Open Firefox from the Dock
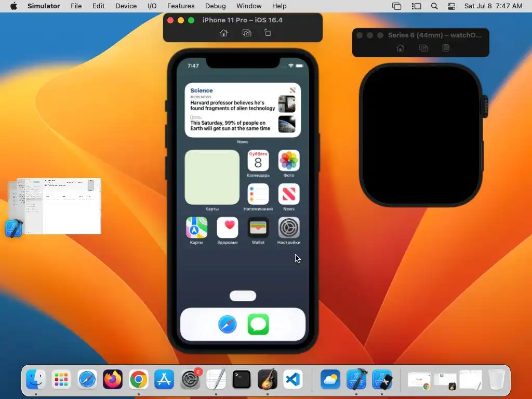The width and height of the screenshot is (532, 399). (113, 379)
